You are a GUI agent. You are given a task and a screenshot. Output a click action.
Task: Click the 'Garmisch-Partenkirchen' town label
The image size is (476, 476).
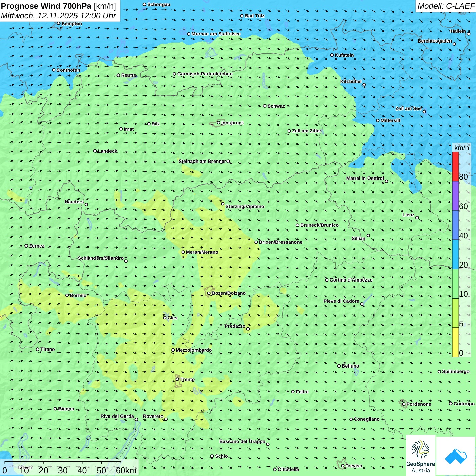click(x=205, y=74)
